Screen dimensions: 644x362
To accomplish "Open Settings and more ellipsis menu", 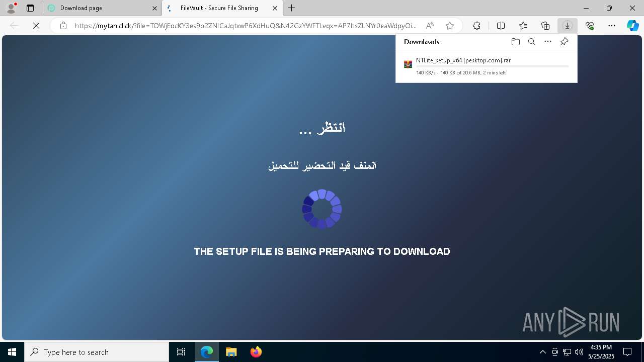I will [612, 26].
